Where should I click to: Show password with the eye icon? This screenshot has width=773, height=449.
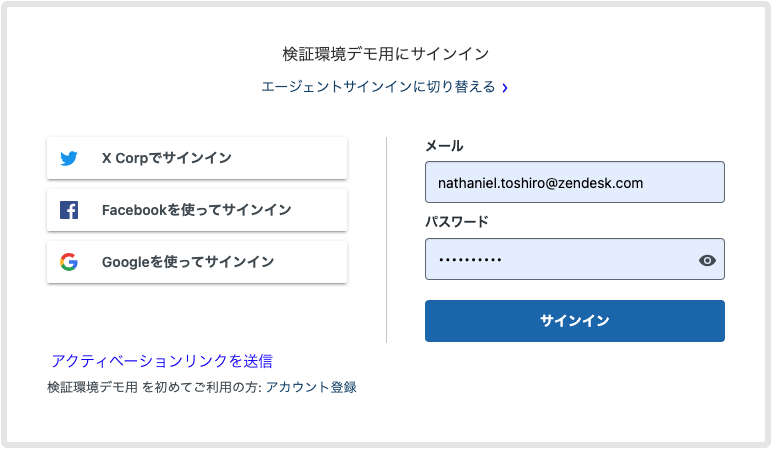coord(707,260)
